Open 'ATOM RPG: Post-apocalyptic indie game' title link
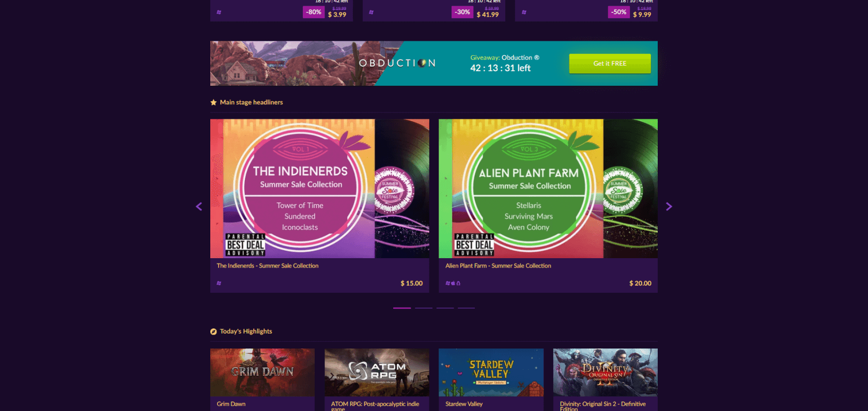Viewport: 868px width, 411px height. 375,406
